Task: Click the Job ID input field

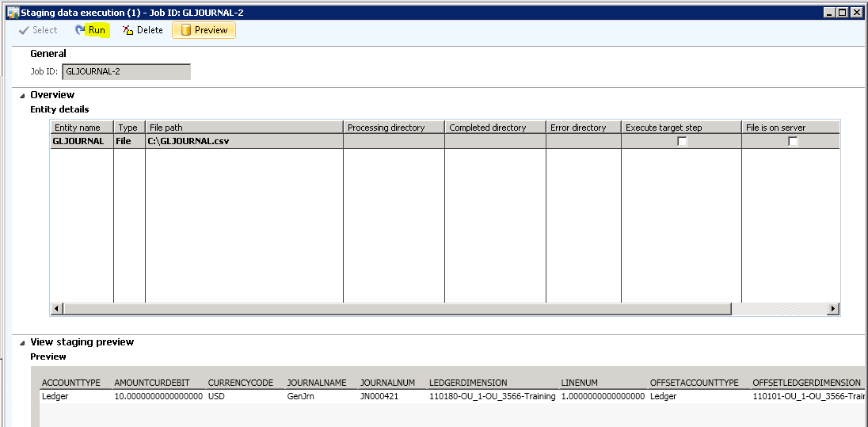Action: click(x=126, y=71)
